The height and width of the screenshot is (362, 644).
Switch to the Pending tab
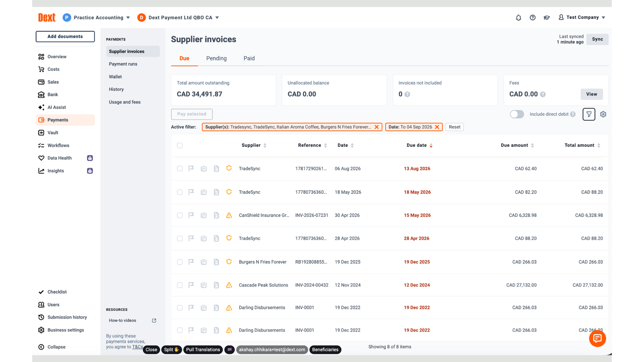coord(217,58)
